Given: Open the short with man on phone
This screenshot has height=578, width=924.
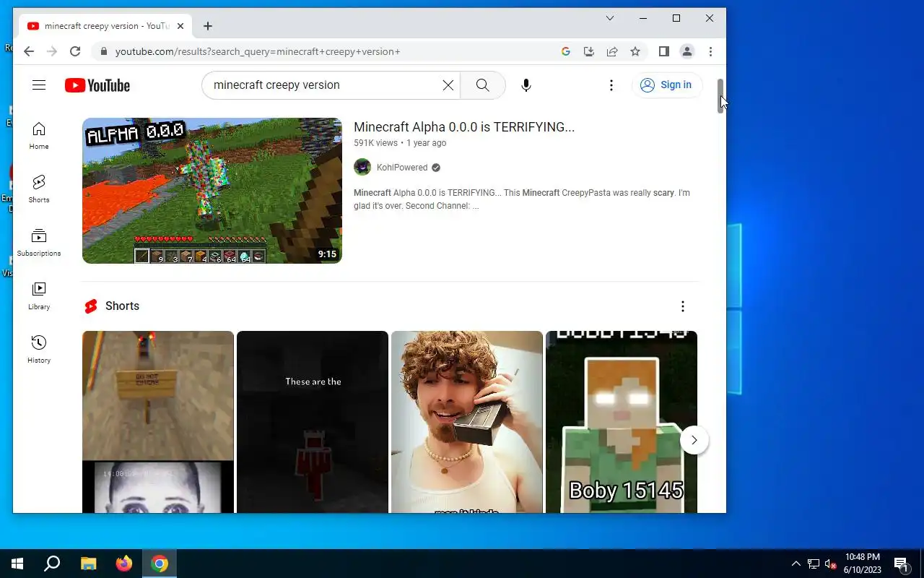Looking at the screenshot, I should pos(467,422).
